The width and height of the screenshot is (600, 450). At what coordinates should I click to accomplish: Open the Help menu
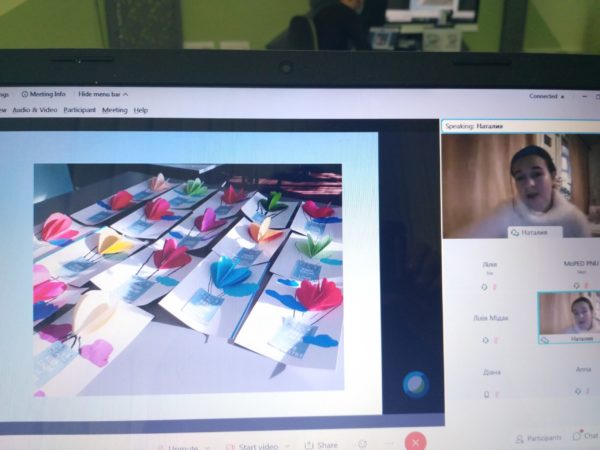tap(141, 110)
